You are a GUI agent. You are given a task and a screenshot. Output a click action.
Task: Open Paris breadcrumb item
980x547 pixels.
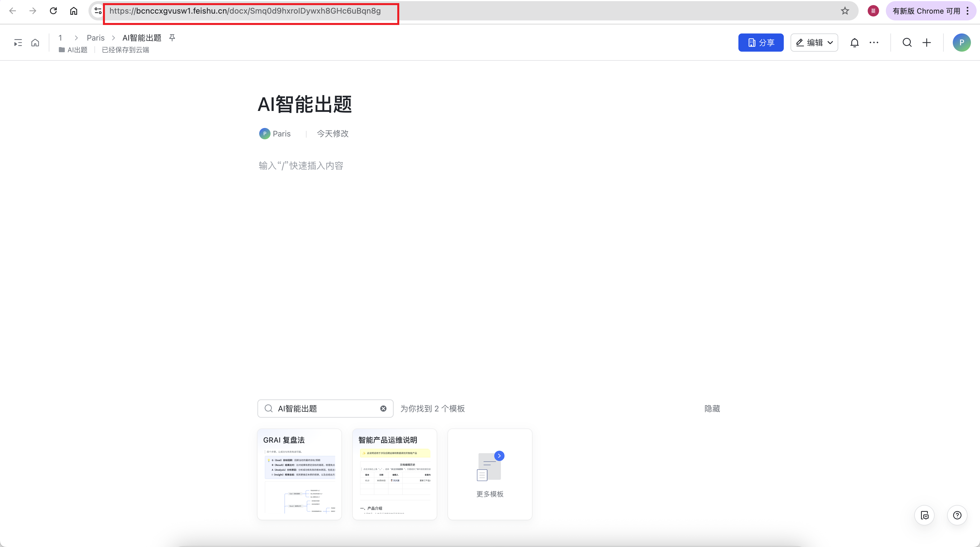click(96, 38)
